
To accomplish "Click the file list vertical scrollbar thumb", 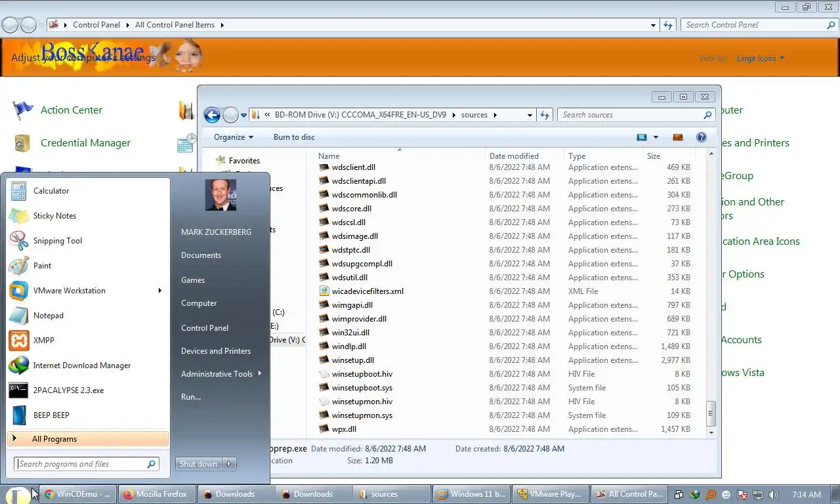I will pos(711,413).
